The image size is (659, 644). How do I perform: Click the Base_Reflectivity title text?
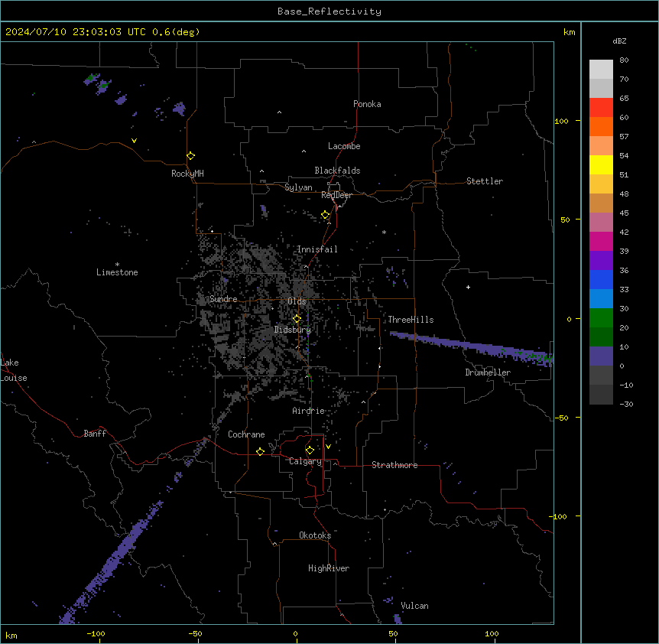(x=329, y=11)
